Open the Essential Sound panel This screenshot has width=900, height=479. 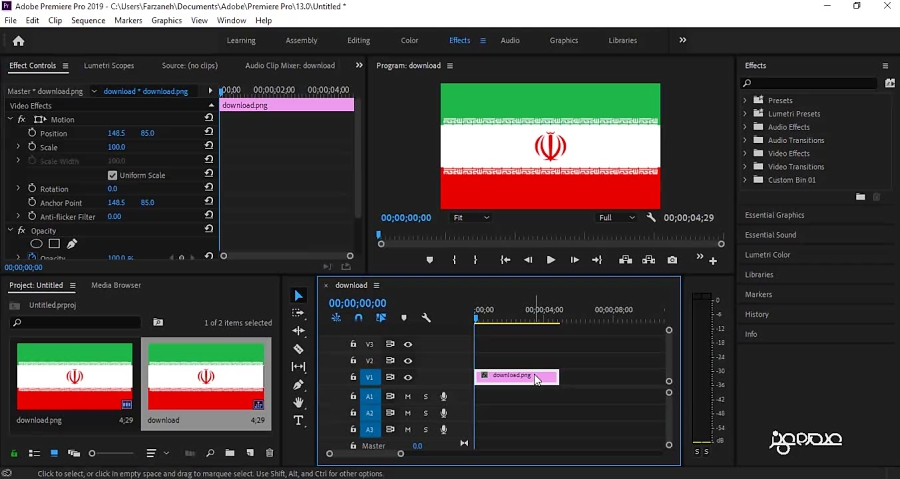[x=770, y=235]
